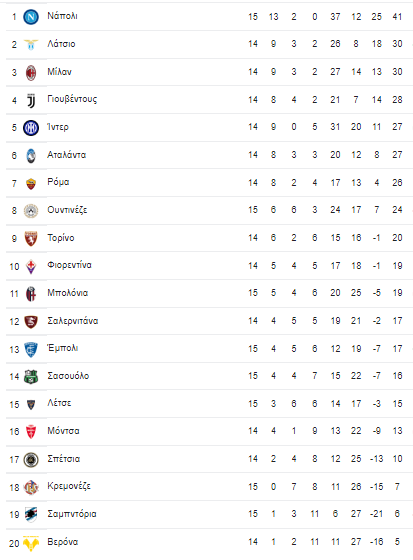
Task: Select the Fiorentina crest icon
Action: point(31,266)
